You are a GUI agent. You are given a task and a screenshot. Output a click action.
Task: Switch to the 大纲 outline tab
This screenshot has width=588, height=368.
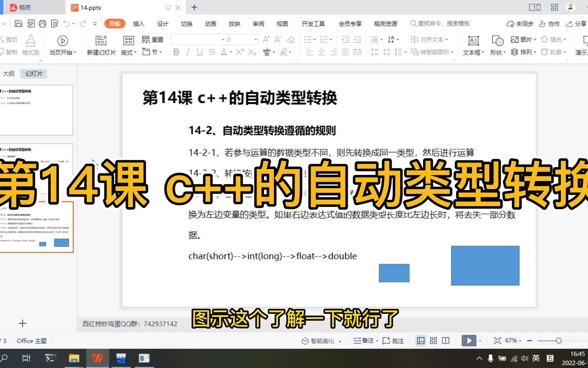(x=9, y=73)
